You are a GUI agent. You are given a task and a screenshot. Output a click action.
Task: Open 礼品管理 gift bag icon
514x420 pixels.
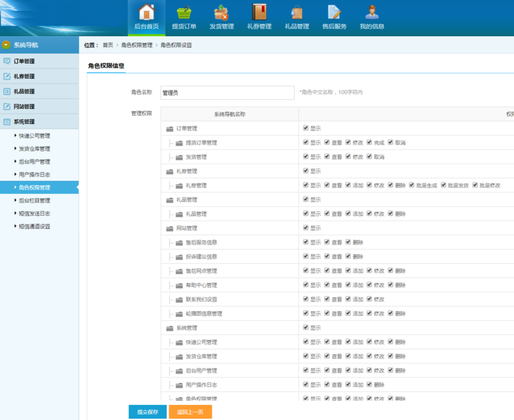296,12
